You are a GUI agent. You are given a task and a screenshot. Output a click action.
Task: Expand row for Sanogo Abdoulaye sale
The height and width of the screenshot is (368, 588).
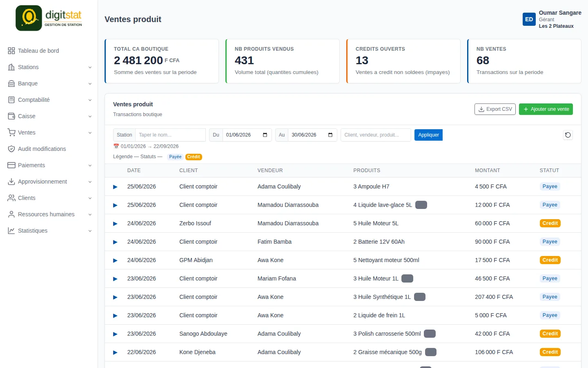pos(115,334)
